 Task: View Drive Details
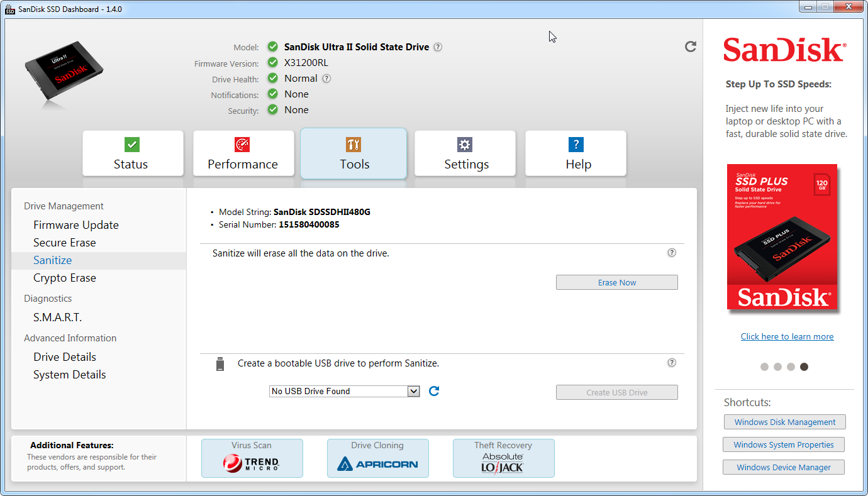pos(65,357)
